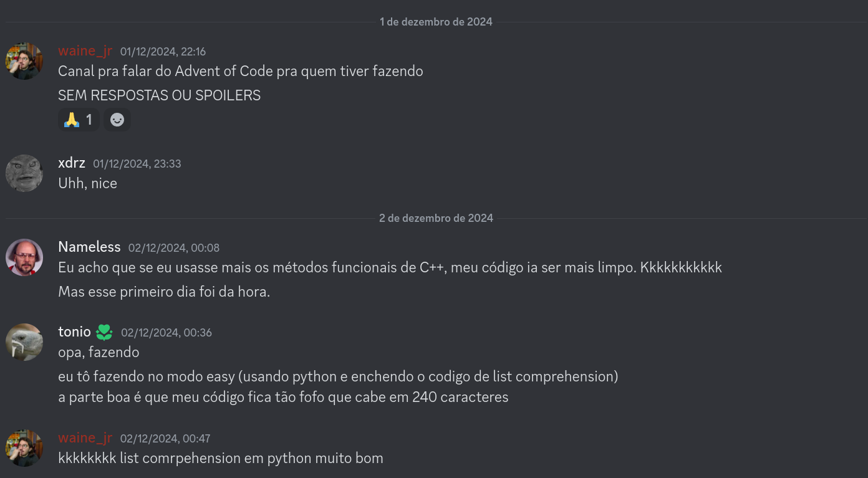868x478 pixels.
Task: Open tonio's walrus avatar
Action: tap(24, 342)
